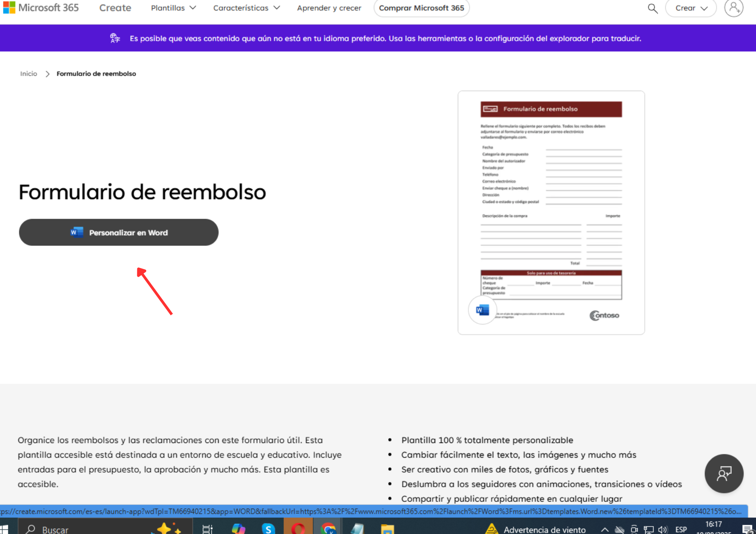Open File Explorer from taskbar
Image resolution: width=756 pixels, height=534 pixels.
click(387, 529)
